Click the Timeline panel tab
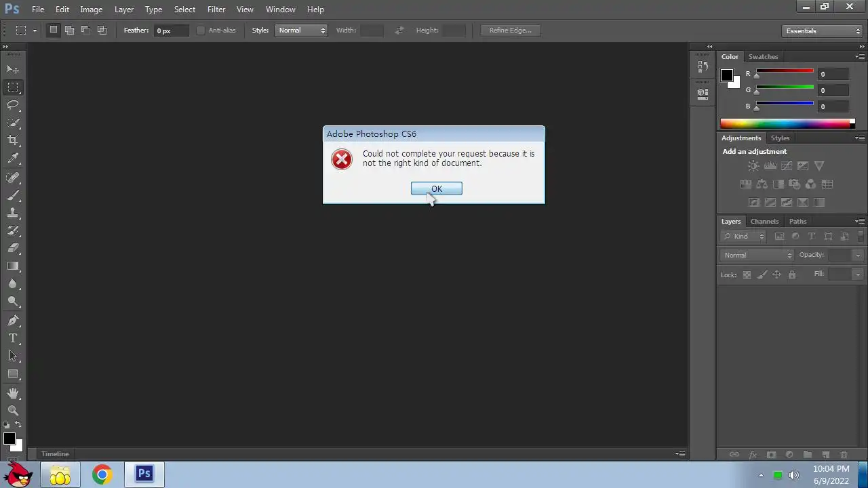The width and height of the screenshot is (868, 488). click(55, 454)
